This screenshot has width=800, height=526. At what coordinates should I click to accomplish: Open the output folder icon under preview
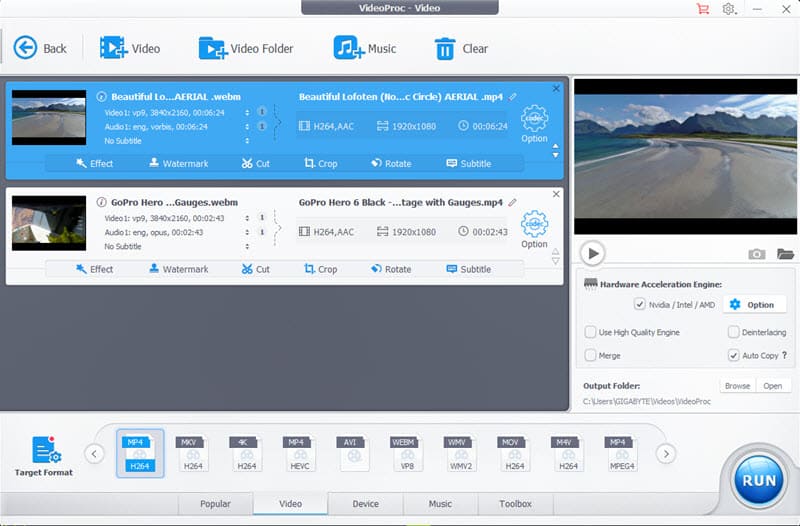[x=785, y=254]
